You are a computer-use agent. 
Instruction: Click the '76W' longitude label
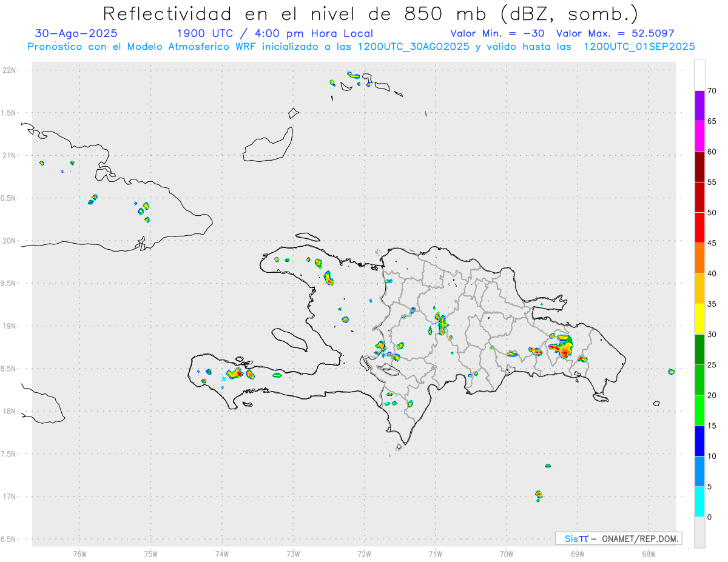pyautogui.click(x=79, y=554)
